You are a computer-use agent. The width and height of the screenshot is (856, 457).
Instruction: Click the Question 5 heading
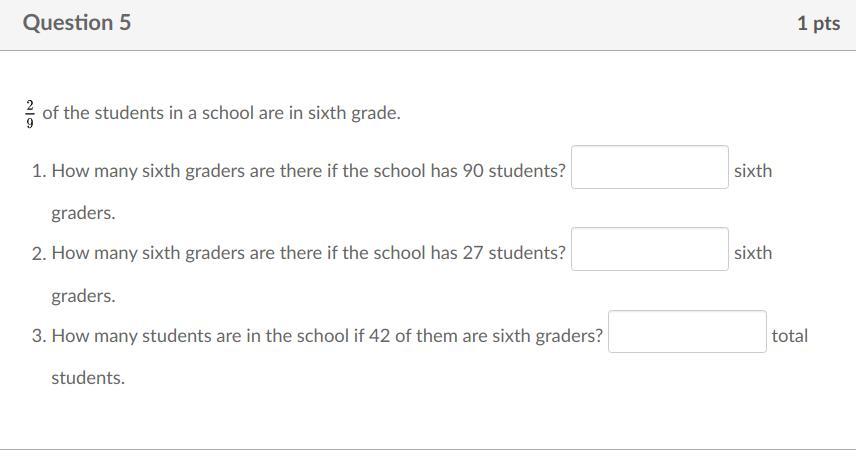tap(77, 22)
